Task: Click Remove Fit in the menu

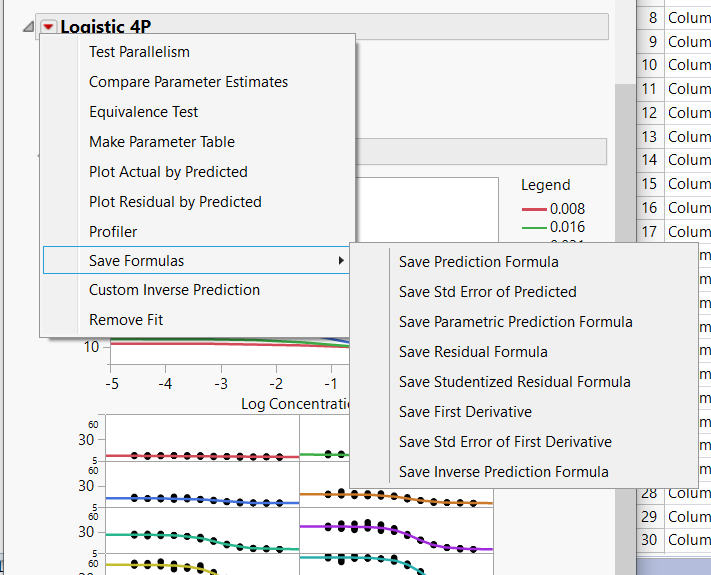Action: 126,320
